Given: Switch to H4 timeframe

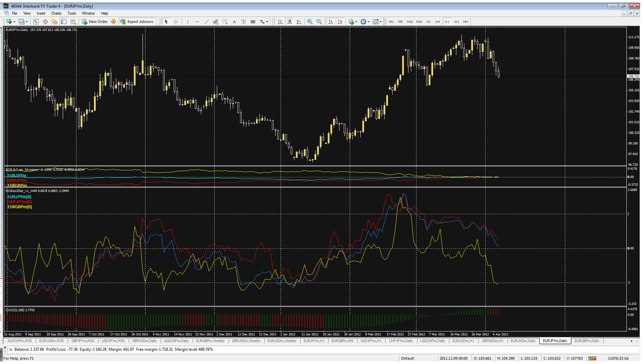Looking at the screenshot, I should (x=438, y=22).
